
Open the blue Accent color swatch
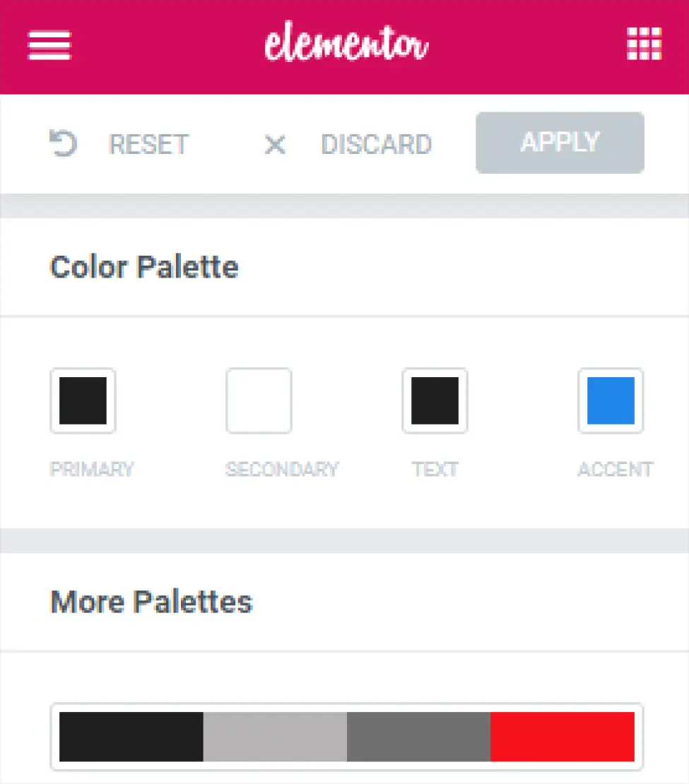611,400
